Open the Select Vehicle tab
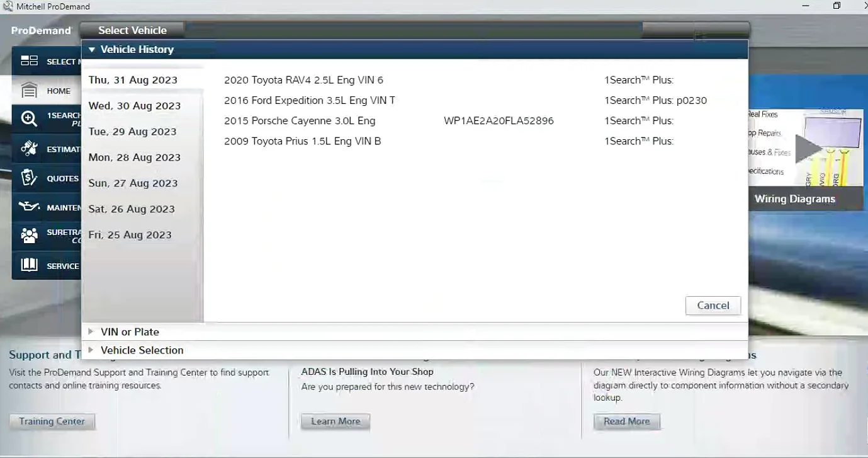The image size is (868, 458). point(132,30)
